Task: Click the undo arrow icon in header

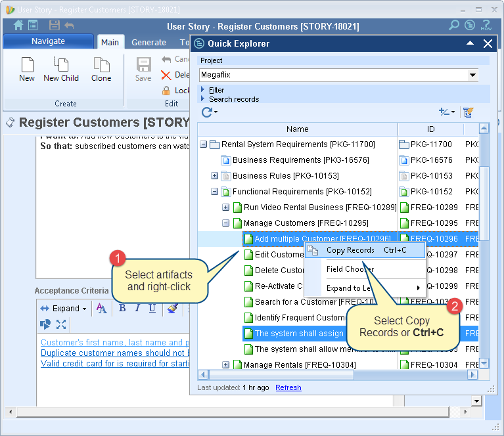Action: click(69, 26)
